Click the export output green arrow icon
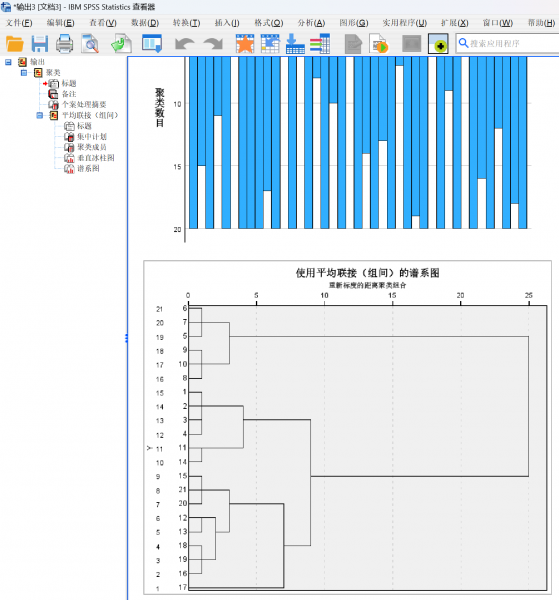The width and height of the screenshot is (559, 600). 121,44
